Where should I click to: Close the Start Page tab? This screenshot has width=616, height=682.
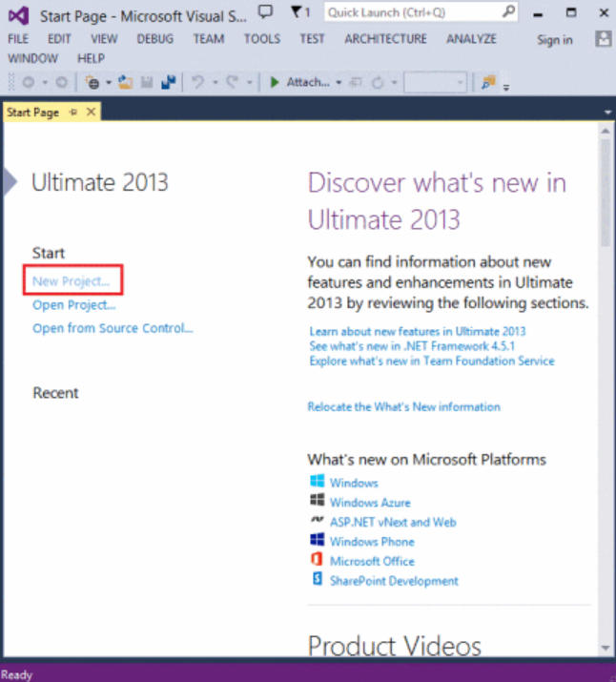click(91, 113)
